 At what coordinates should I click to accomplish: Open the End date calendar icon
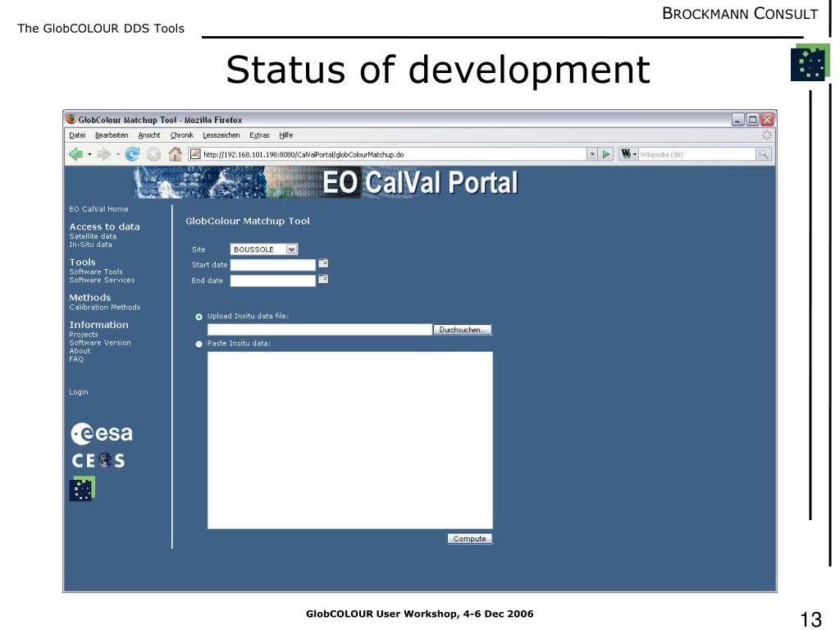pos(323,279)
